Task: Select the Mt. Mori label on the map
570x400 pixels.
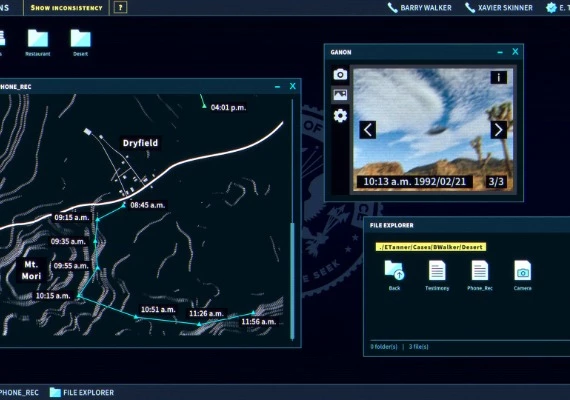Action: pyautogui.click(x=31, y=270)
